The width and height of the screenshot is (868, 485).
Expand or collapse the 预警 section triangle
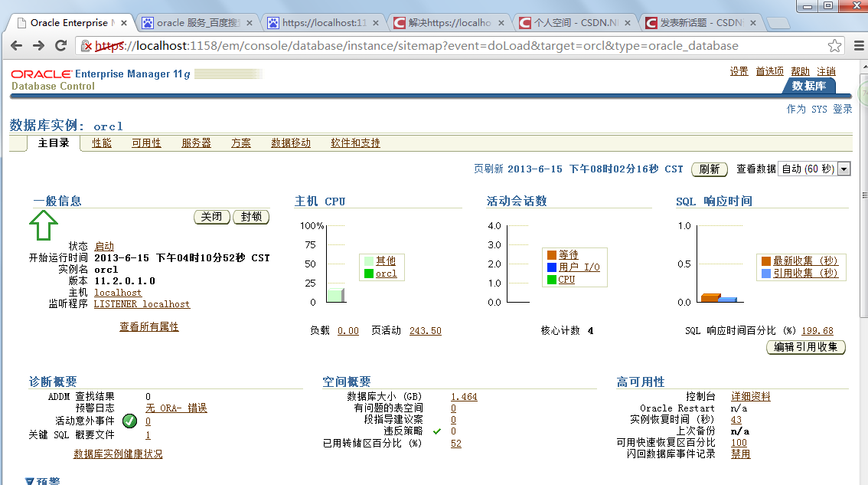point(30,481)
